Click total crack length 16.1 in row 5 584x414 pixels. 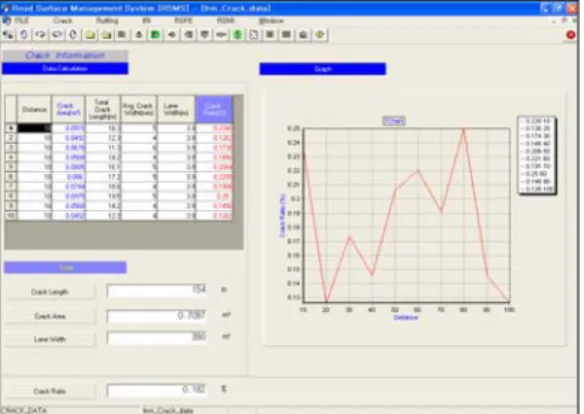click(x=103, y=167)
